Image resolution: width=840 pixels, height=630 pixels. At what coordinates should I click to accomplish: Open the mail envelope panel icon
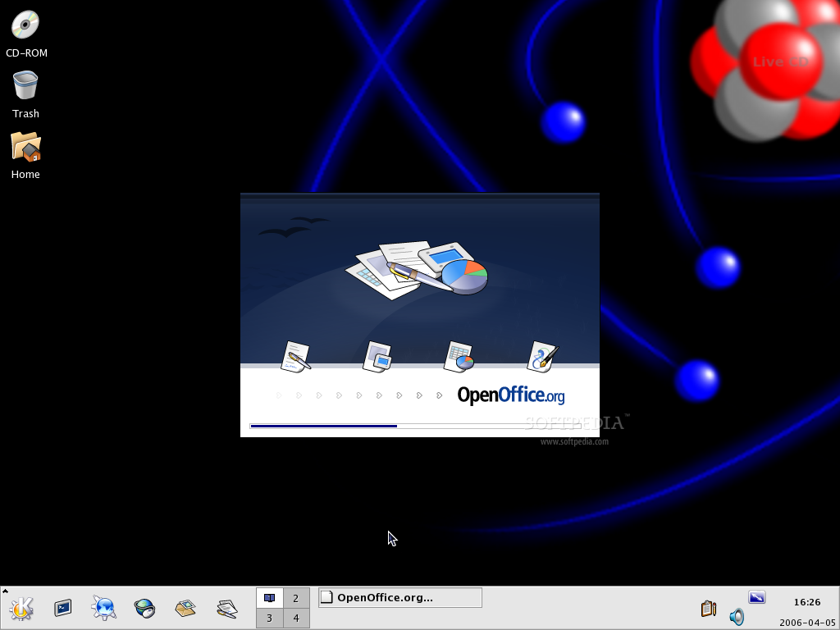[185, 608]
